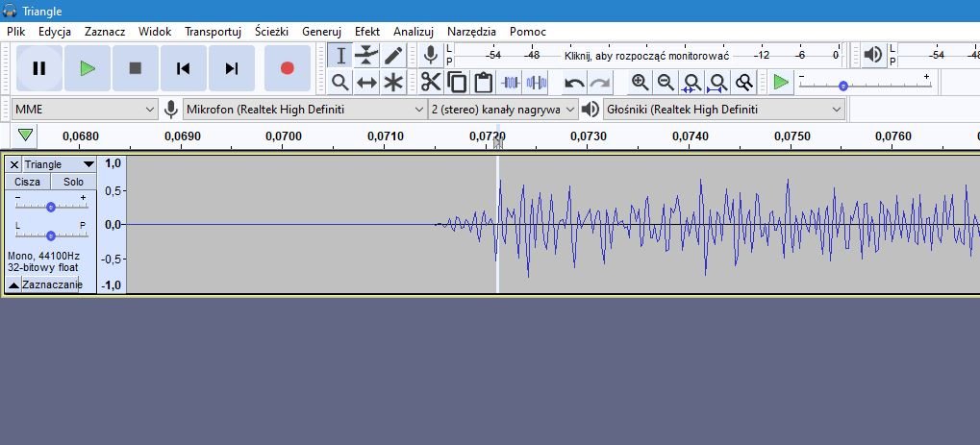980x445 pixels.
Task: Click the track pan L/P slider handle
Action: pos(51,235)
